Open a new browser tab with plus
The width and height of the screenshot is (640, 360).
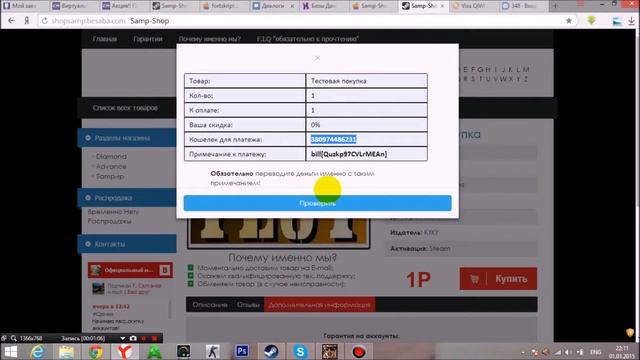[555, 6]
